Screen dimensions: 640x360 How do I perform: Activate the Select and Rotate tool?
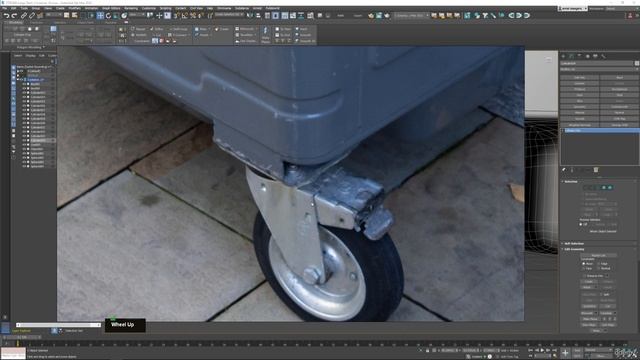108,16
